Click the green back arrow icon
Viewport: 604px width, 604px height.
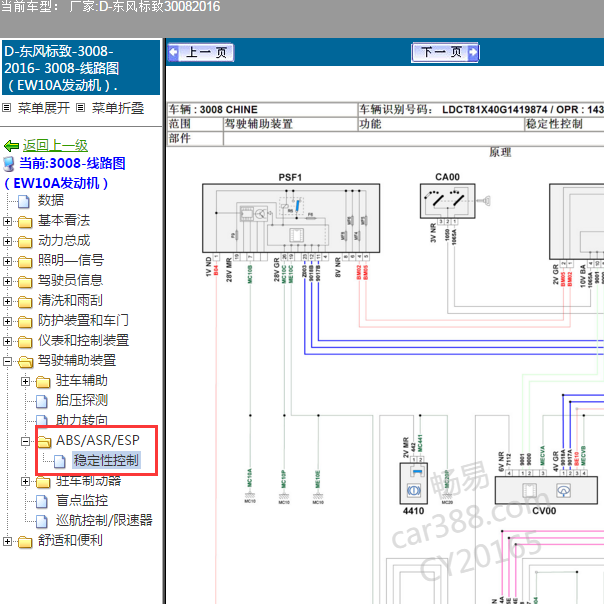[11, 146]
